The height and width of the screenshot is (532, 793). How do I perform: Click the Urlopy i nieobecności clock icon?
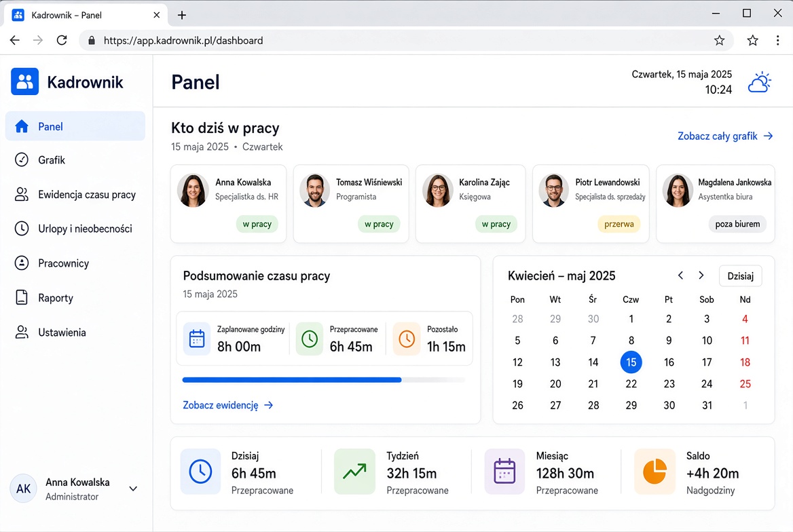tap(22, 229)
